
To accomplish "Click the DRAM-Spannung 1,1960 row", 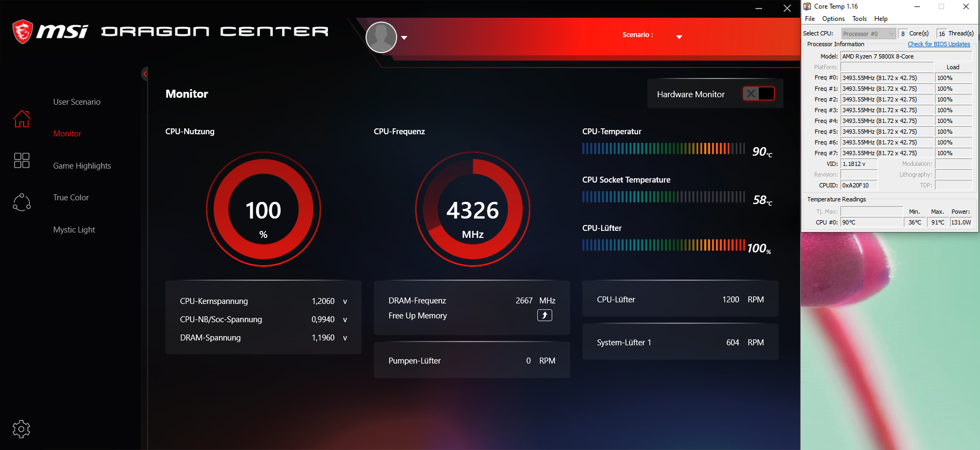I will pyautogui.click(x=264, y=338).
